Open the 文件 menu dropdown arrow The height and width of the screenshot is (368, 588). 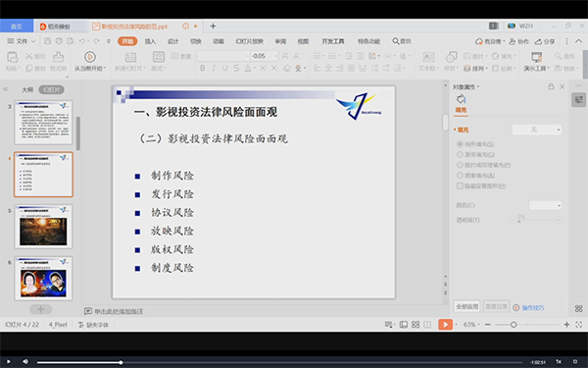33,41
